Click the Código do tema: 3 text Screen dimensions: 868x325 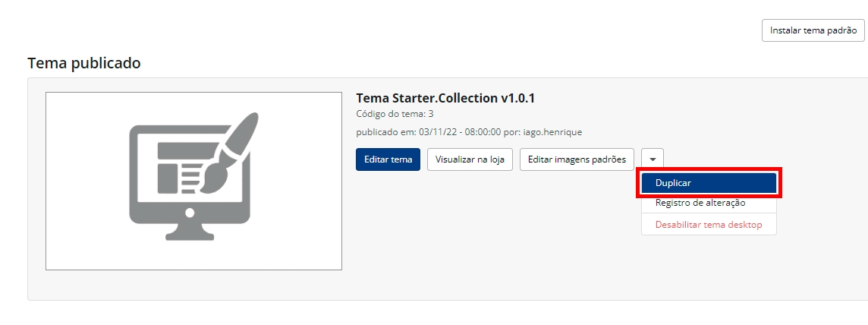pyautogui.click(x=395, y=114)
